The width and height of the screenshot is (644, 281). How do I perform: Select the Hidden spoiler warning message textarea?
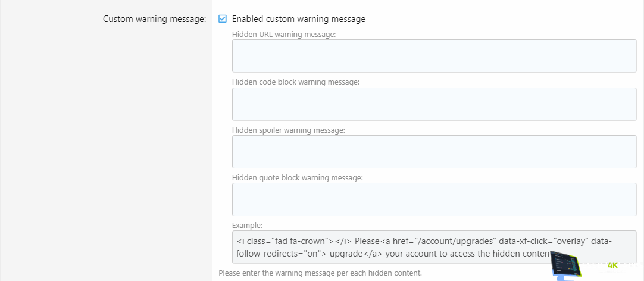434,152
